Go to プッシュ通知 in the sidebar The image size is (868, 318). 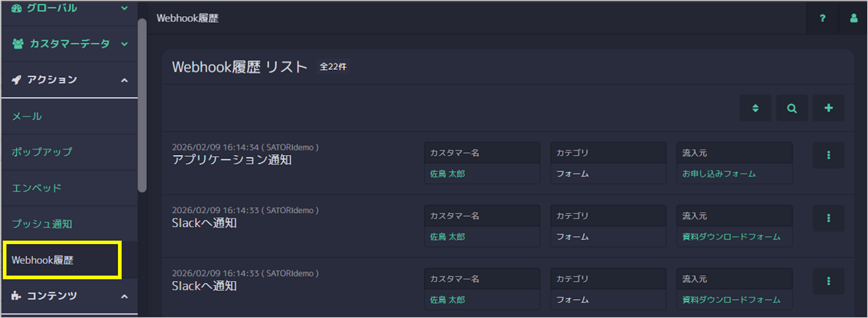click(42, 224)
